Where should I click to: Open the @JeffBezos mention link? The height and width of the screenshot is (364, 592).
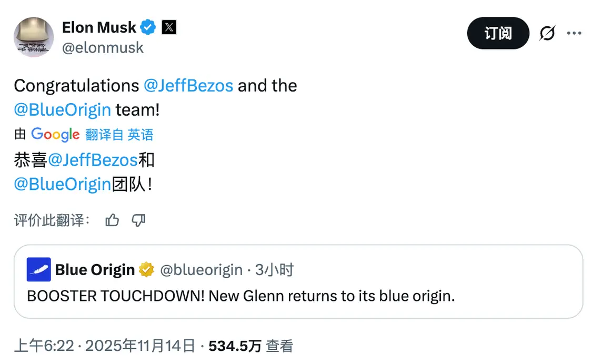(188, 85)
